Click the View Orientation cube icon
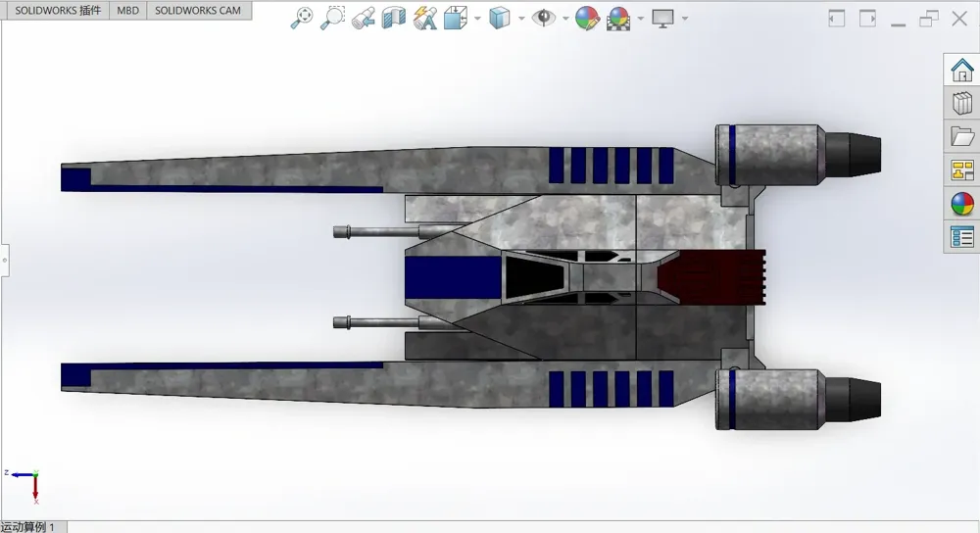Viewport: 980px width, 533px height. 456,18
